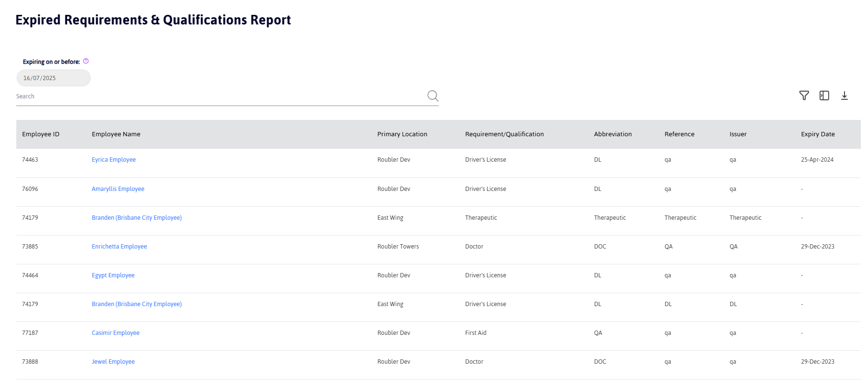Click First Aid requirement cell

point(476,333)
